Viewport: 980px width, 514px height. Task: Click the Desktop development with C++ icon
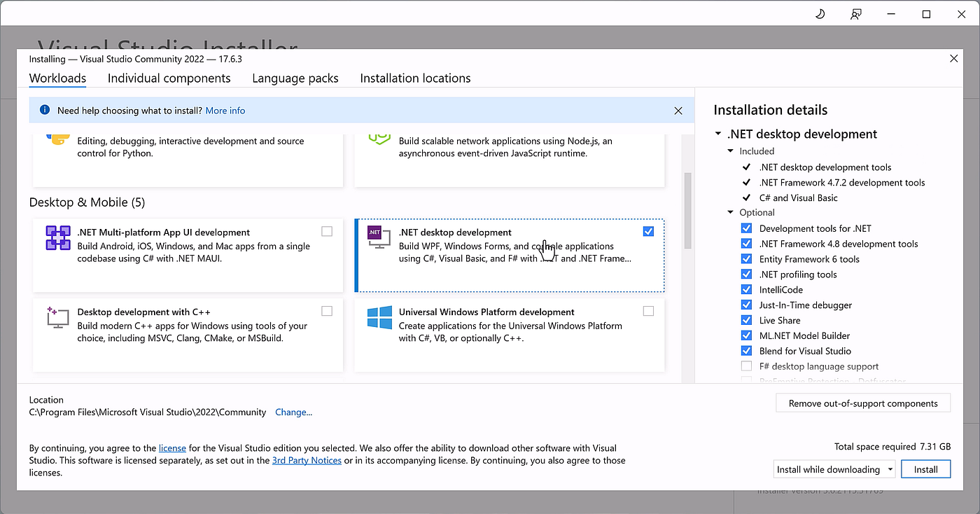(x=57, y=317)
